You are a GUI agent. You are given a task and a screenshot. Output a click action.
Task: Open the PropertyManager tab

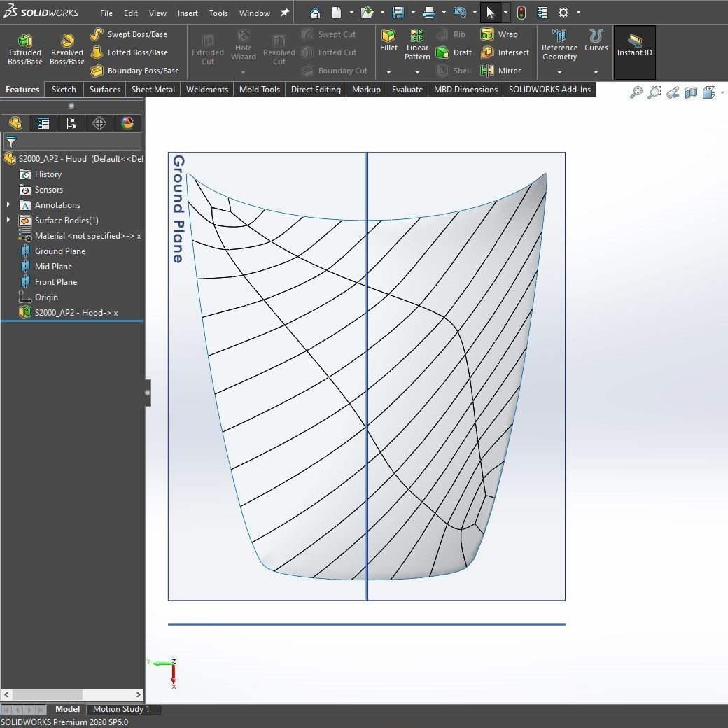(x=43, y=123)
